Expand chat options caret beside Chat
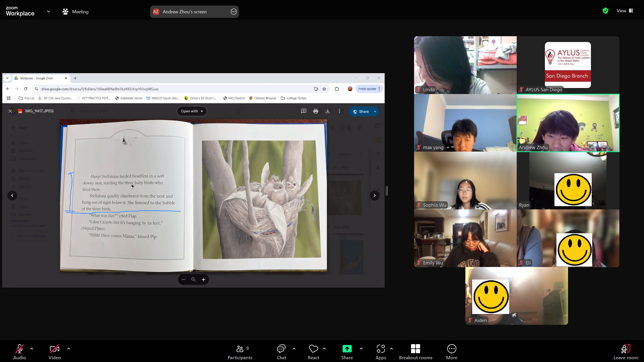The width and height of the screenshot is (644, 362). (x=294, y=349)
